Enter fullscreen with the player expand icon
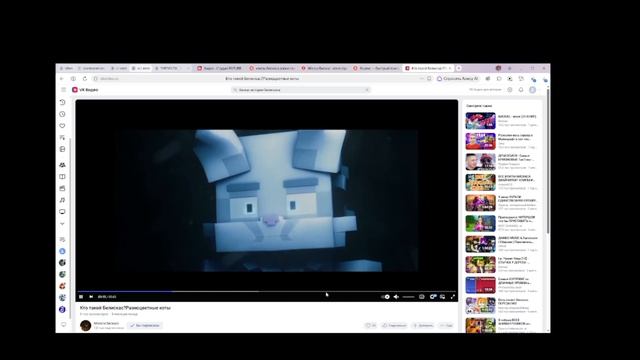640x360 pixels. (453, 297)
